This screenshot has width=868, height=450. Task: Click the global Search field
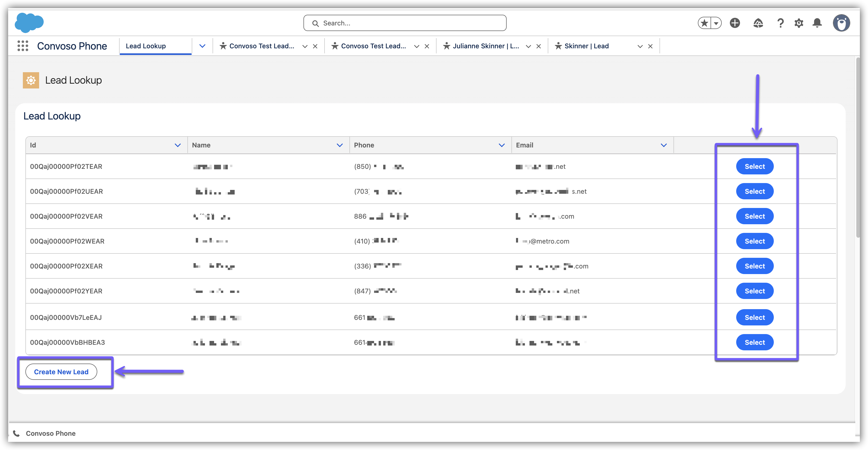tap(404, 23)
